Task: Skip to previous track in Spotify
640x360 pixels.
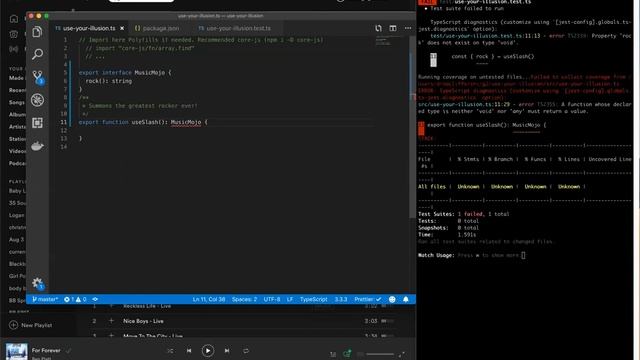Action: 189,351
